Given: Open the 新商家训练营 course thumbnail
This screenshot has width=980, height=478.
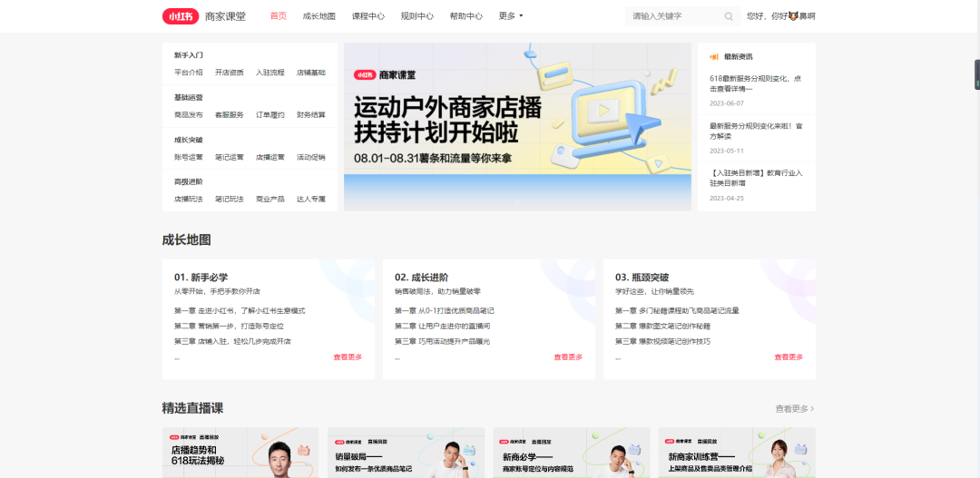Looking at the screenshot, I should (x=737, y=453).
